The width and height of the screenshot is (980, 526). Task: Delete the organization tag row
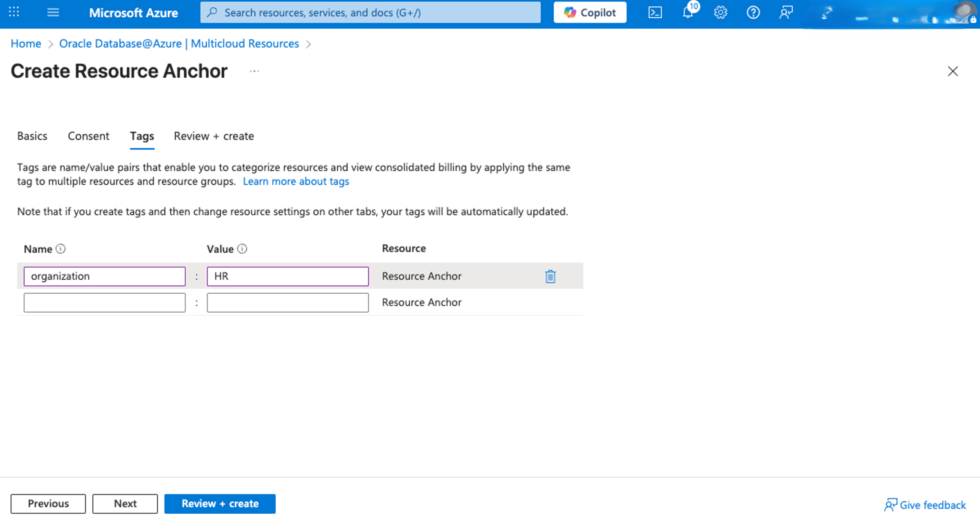[x=550, y=276]
